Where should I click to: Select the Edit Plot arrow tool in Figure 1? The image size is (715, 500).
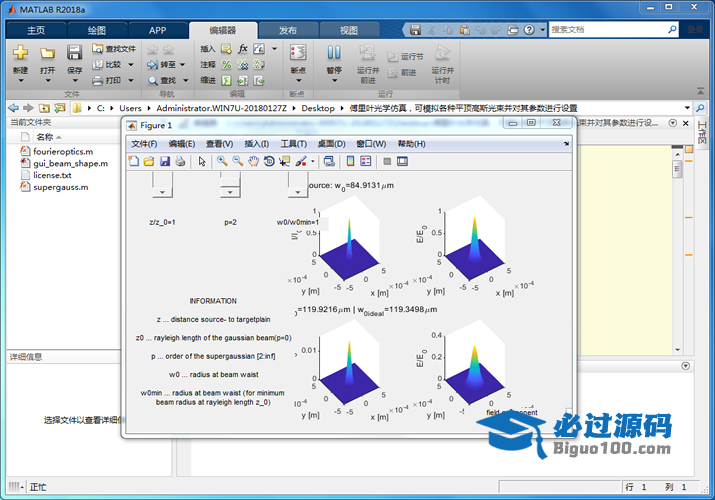[x=202, y=161]
